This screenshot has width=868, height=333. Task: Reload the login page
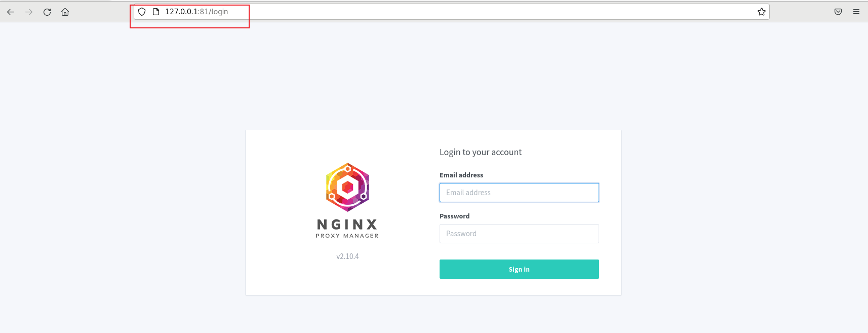click(x=47, y=12)
